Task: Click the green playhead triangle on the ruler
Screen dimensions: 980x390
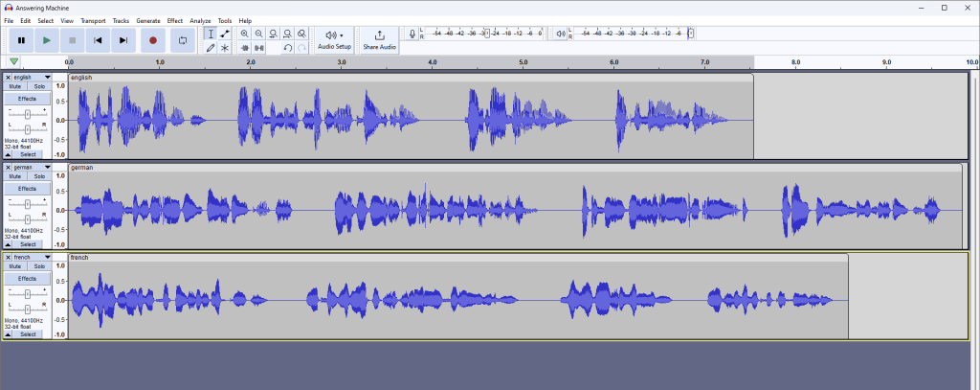Action: point(13,61)
